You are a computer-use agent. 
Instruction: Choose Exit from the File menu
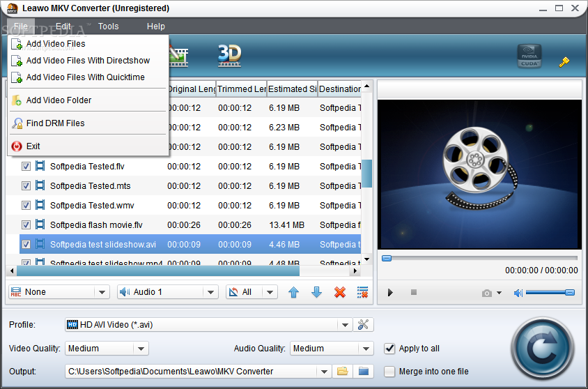click(x=88, y=146)
